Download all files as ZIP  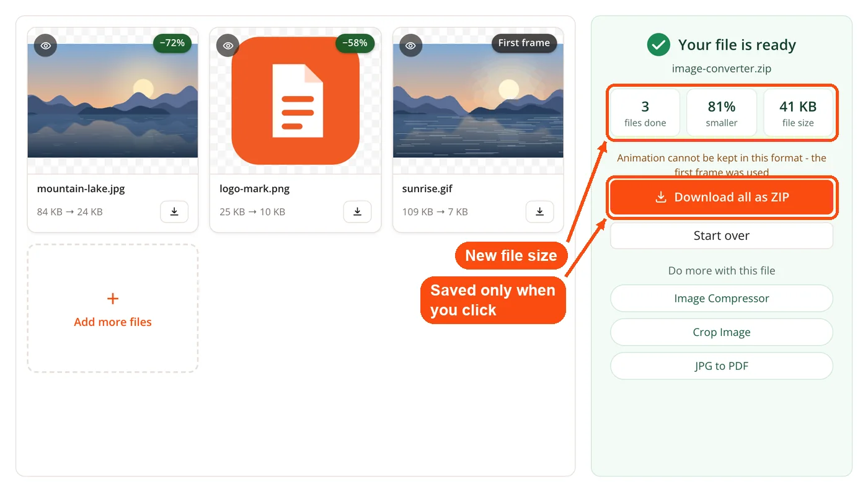(x=722, y=198)
